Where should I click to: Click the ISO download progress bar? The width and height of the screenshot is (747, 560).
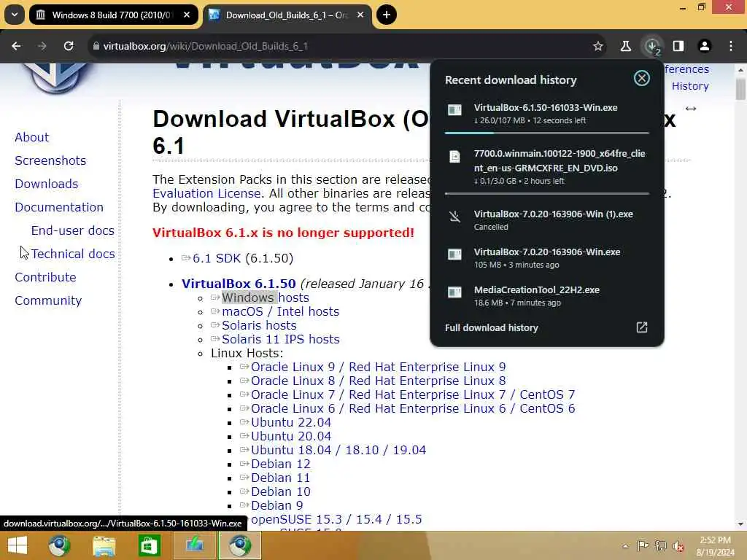[547, 194]
